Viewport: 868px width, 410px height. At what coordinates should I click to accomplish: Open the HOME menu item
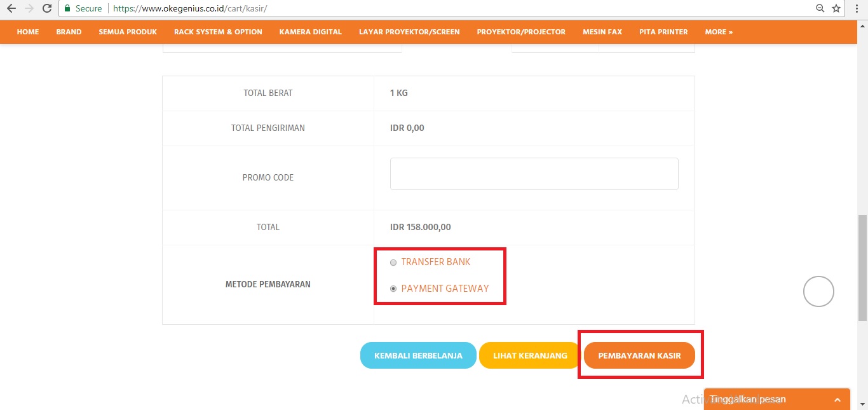click(x=28, y=32)
